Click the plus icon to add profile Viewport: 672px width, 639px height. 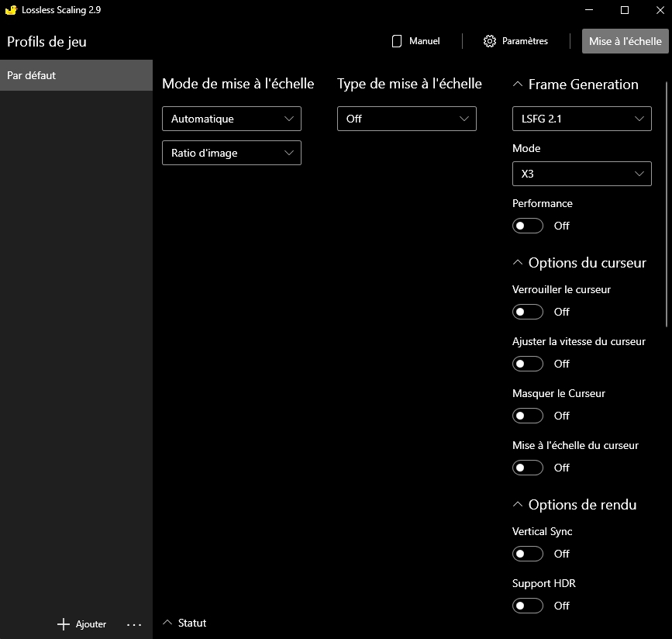[x=64, y=624]
